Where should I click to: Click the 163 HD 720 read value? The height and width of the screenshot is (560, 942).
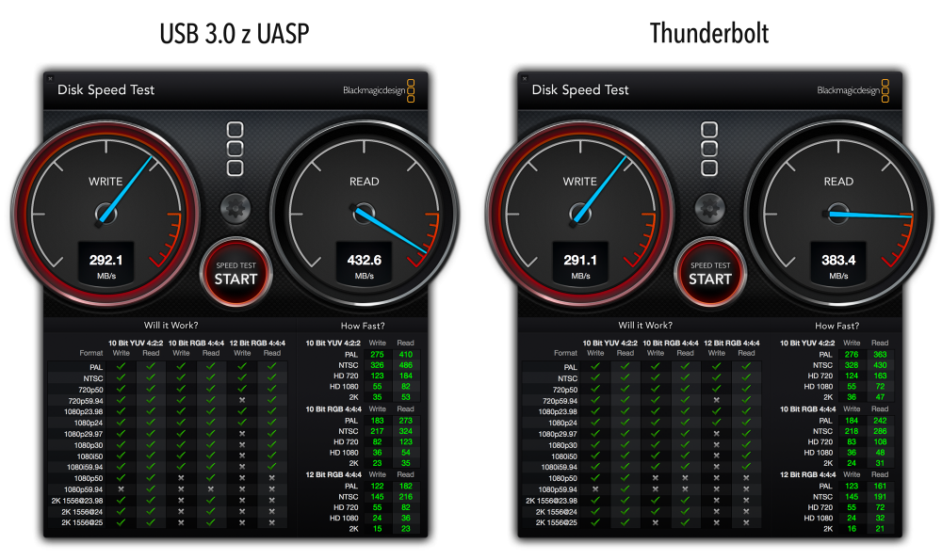pyautogui.click(x=880, y=376)
